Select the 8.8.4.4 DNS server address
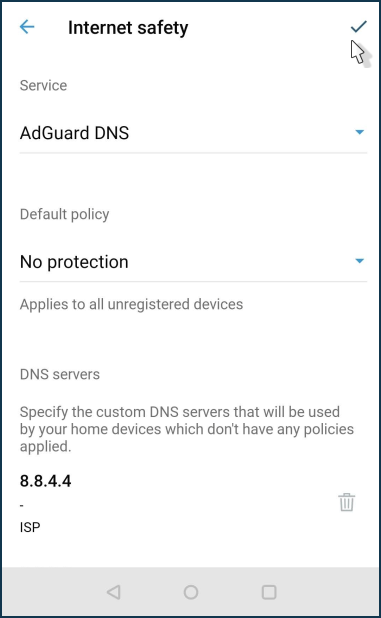Image resolution: width=381 pixels, height=618 pixels. 45,481
